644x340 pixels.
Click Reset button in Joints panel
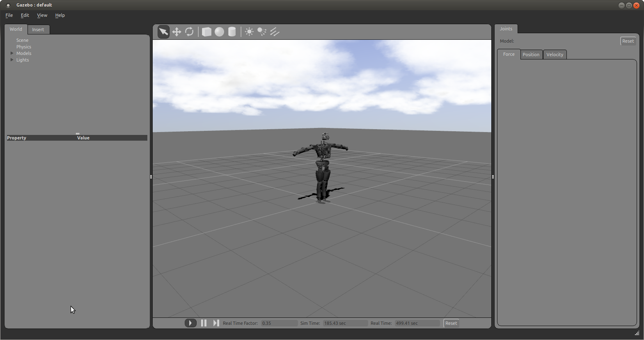pos(628,41)
